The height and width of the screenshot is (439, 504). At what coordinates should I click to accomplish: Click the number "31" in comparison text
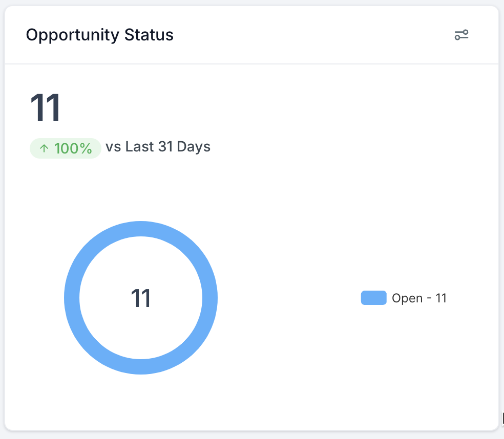pyautogui.click(x=165, y=147)
